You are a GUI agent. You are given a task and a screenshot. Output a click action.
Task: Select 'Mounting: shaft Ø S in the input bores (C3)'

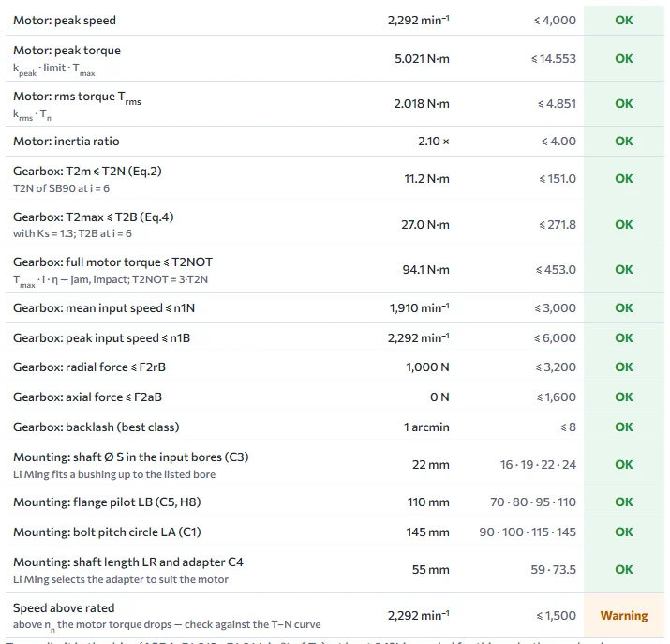(x=131, y=457)
